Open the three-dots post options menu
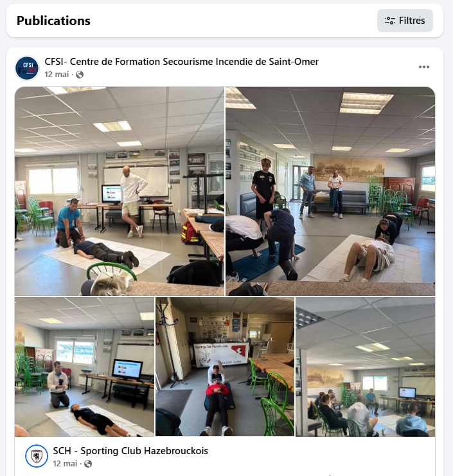453x476 pixels. [x=423, y=67]
